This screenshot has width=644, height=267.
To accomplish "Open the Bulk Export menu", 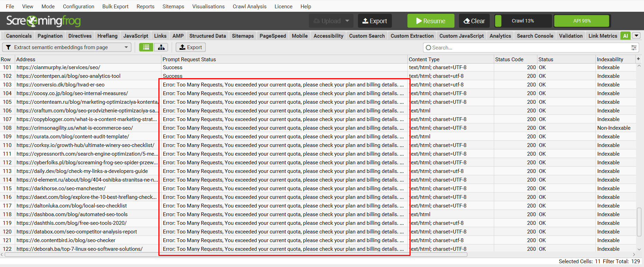I will (115, 6).
